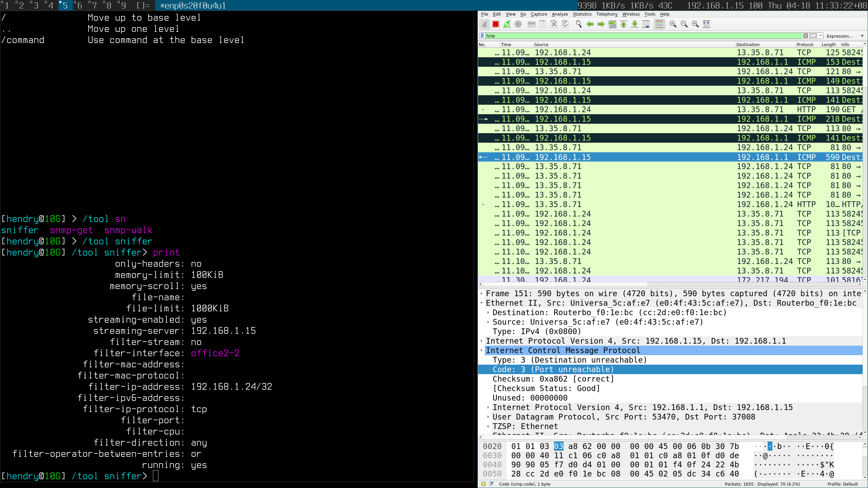Expand Destination Routerbo_f0:1e:bc row

488,312
